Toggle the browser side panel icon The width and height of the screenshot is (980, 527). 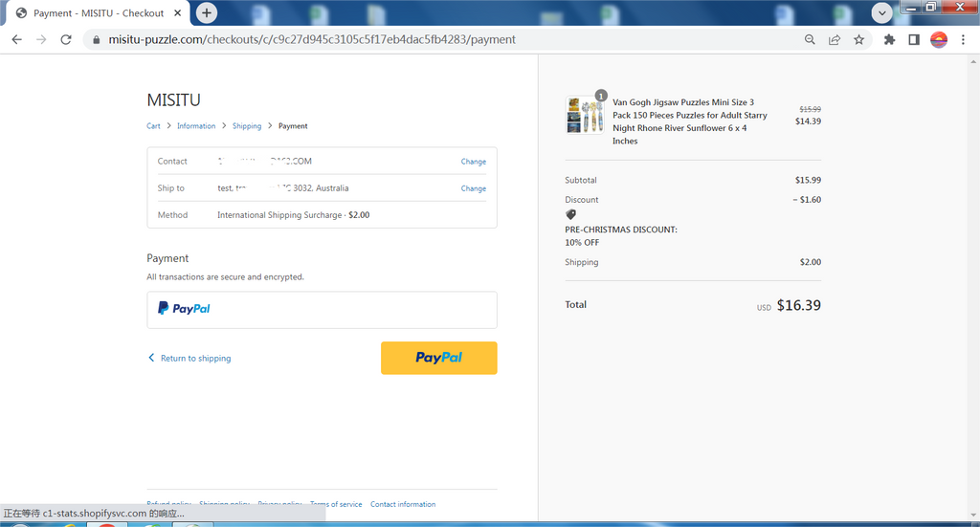(914, 39)
